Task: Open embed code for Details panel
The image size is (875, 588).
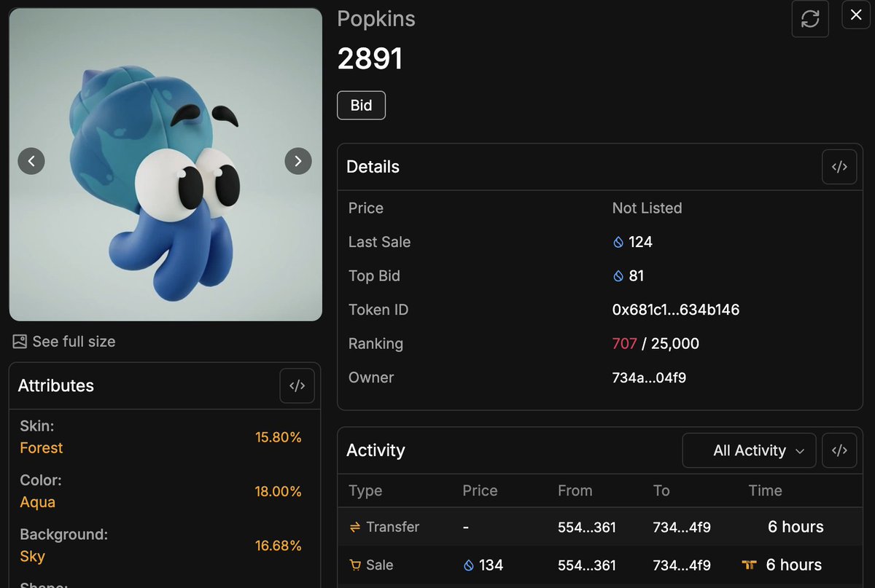Action: tap(839, 167)
